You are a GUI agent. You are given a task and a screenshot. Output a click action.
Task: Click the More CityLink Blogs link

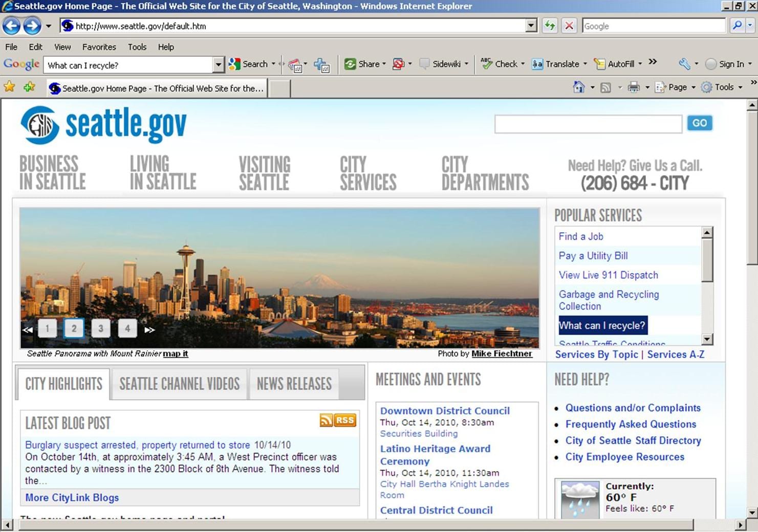click(x=72, y=497)
